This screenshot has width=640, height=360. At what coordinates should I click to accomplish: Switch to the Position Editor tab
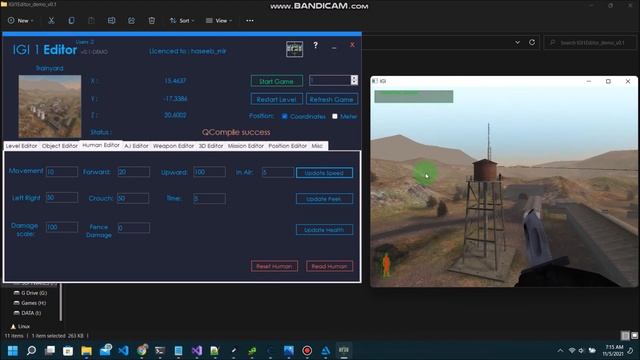click(287, 146)
